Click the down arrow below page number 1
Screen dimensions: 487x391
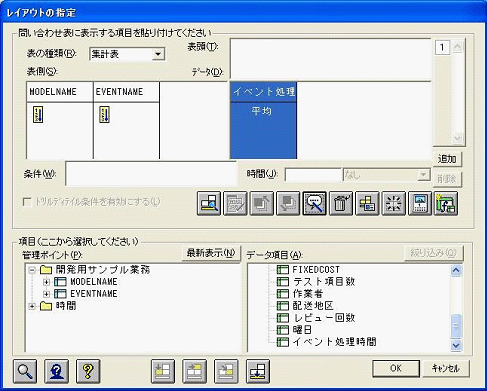[x=457, y=138]
